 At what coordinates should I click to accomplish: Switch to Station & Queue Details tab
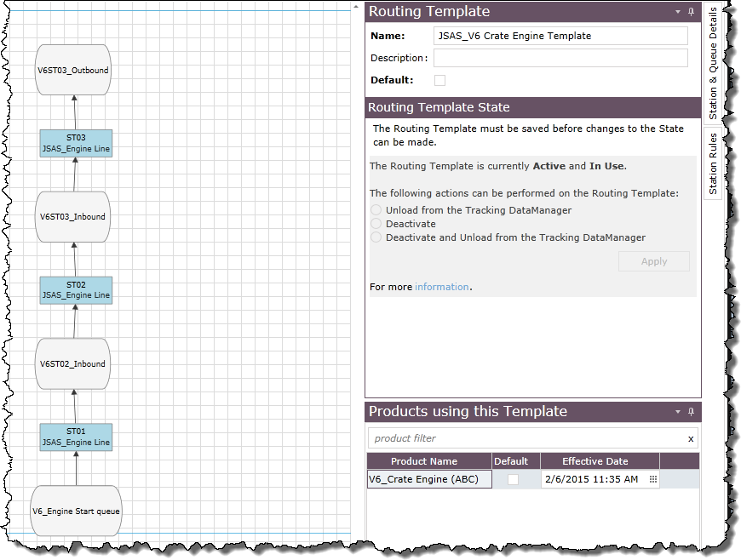713,63
